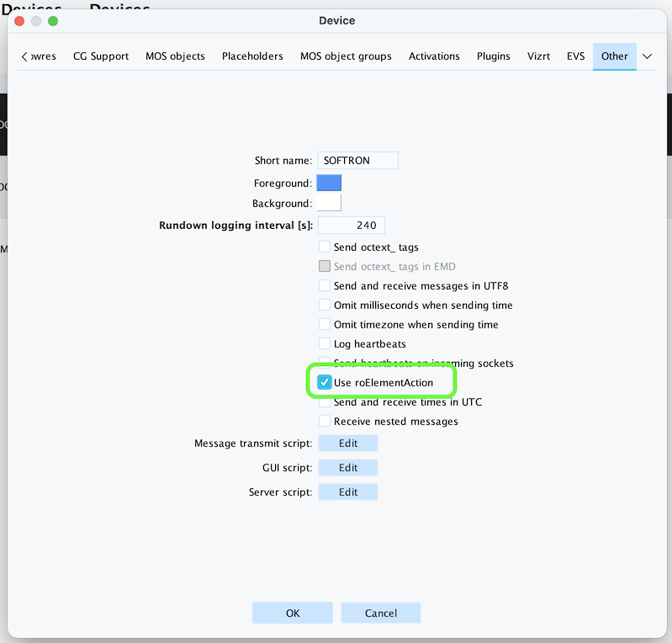Open the EVS tab

575,56
